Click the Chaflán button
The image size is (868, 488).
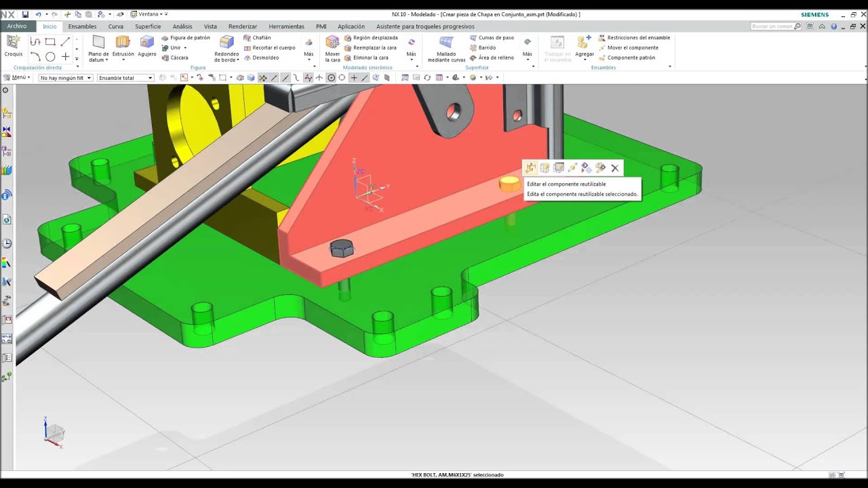coord(257,38)
